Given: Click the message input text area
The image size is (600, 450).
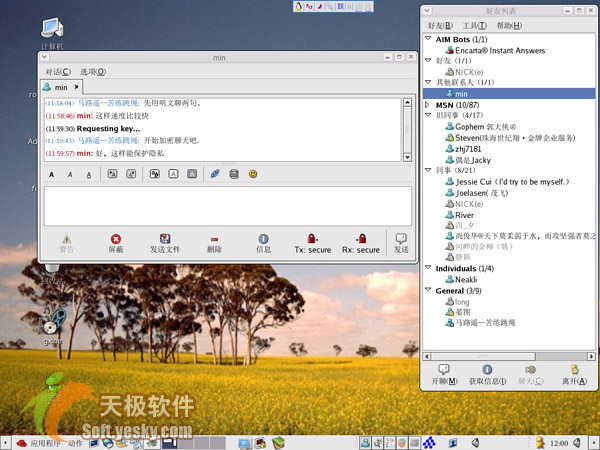Looking at the screenshot, I should pyautogui.click(x=225, y=205).
